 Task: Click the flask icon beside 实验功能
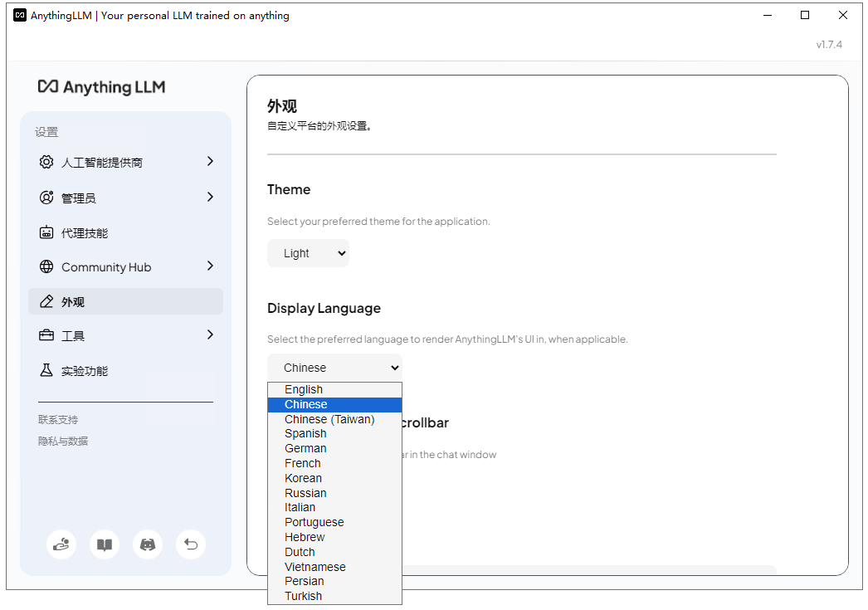(x=46, y=370)
